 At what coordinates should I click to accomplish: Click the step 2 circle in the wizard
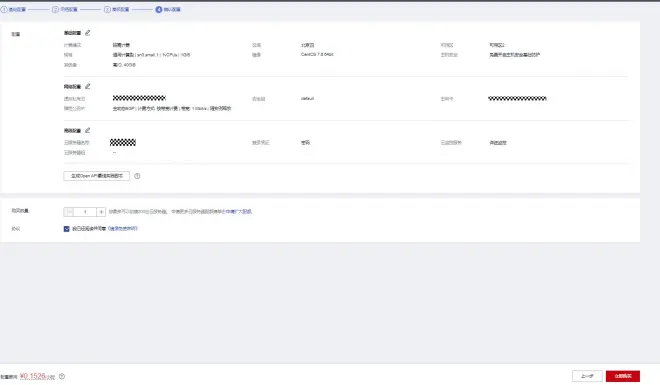point(55,9)
